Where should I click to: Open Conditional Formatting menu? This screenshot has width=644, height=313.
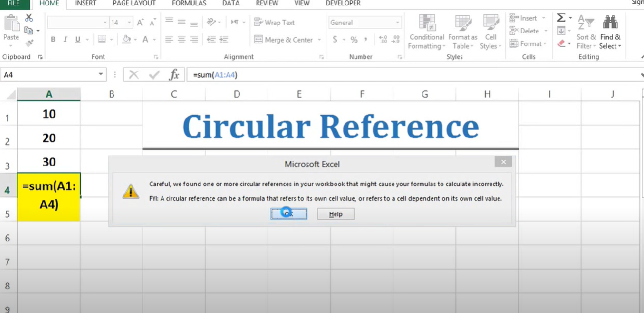(427, 32)
